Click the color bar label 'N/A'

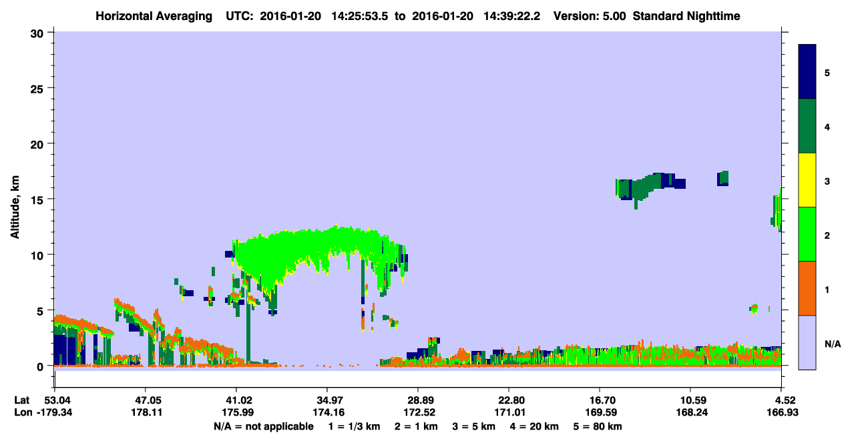pyautogui.click(x=832, y=344)
